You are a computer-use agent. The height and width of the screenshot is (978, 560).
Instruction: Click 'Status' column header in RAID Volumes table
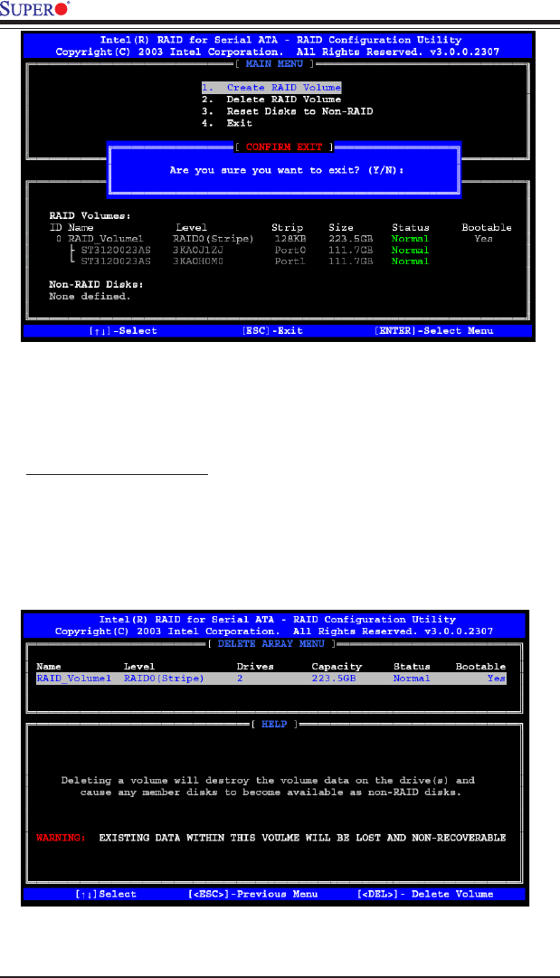tap(411, 228)
